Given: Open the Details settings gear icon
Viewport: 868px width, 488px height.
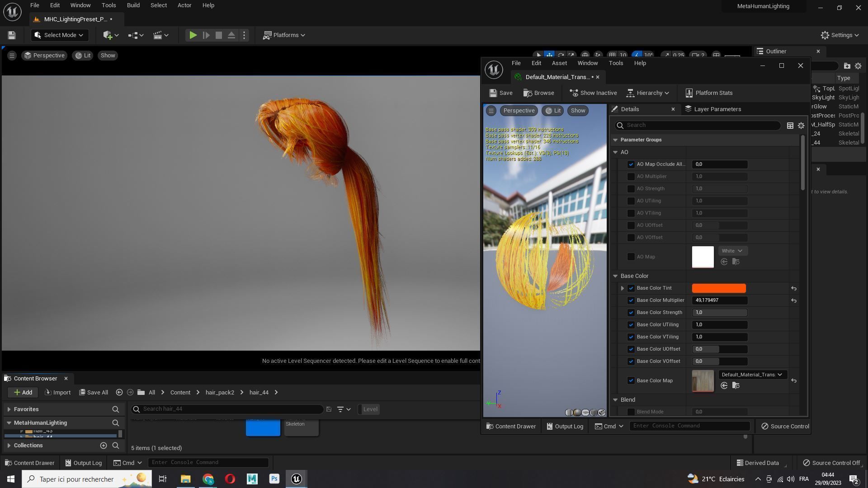Looking at the screenshot, I should (x=801, y=126).
